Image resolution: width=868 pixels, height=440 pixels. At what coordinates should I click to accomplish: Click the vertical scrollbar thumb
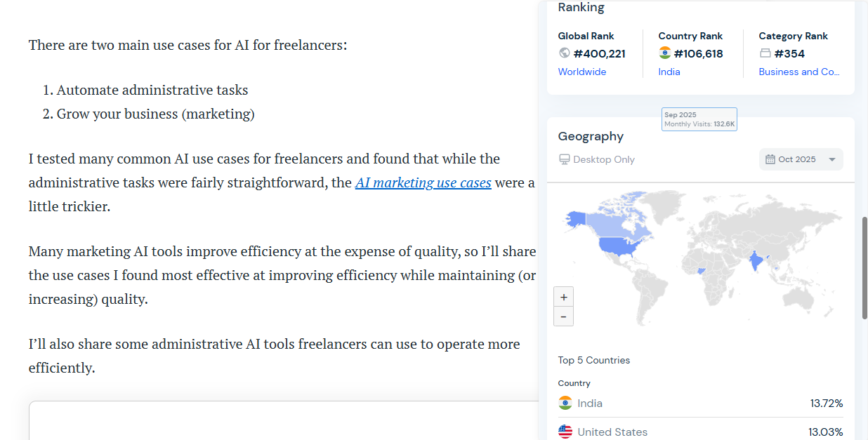click(x=864, y=267)
